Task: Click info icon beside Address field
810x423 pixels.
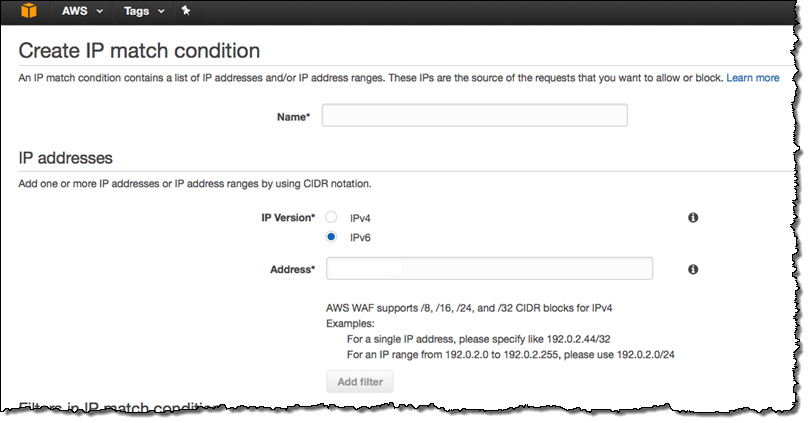Action: pyautogui.click(x=693, y=269)
